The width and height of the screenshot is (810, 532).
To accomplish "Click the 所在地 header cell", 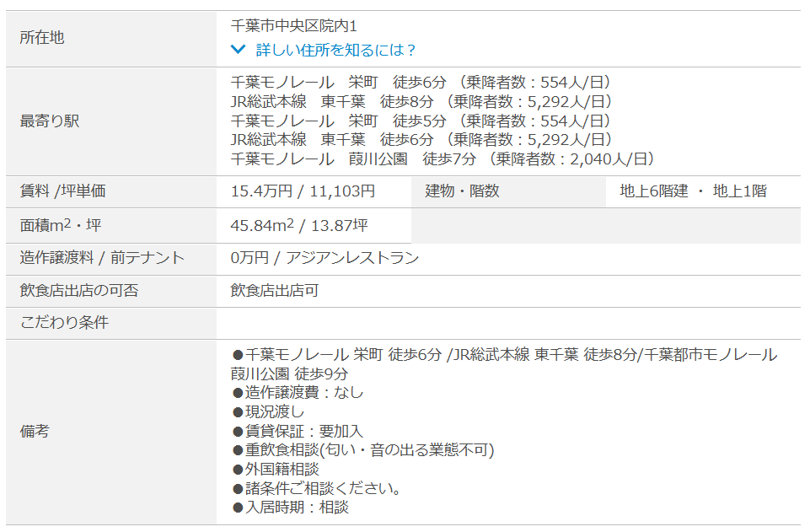I will point(42,38).
